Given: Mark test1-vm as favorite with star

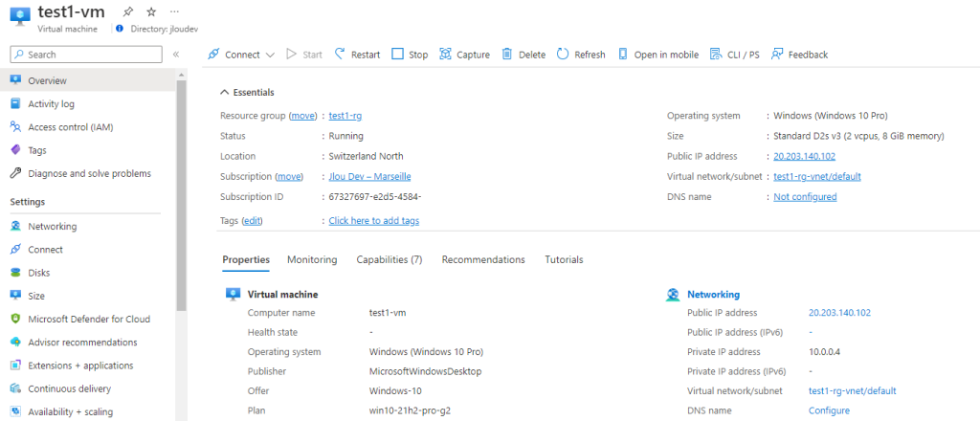Looking at the screenshot, I should click(x=151, y=11).
